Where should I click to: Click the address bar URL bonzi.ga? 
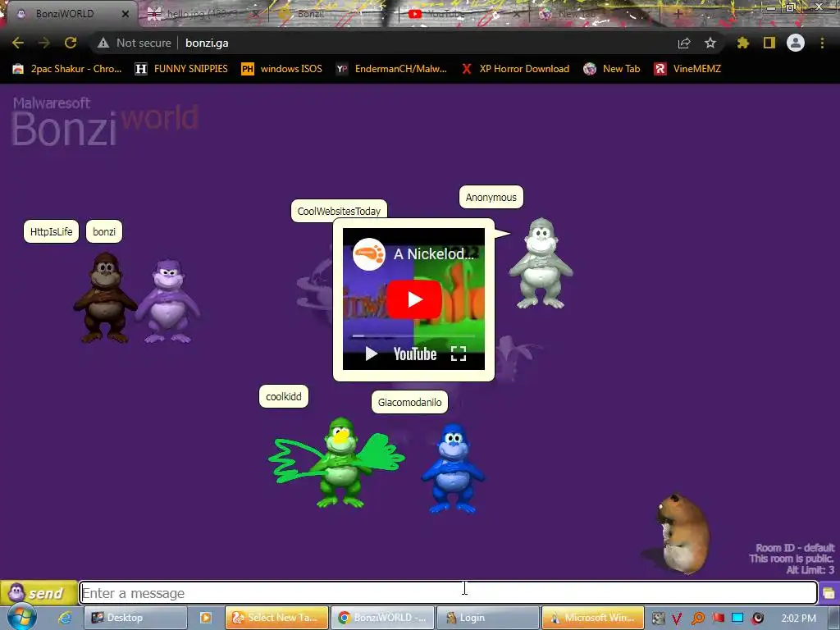tap(207, 43)
